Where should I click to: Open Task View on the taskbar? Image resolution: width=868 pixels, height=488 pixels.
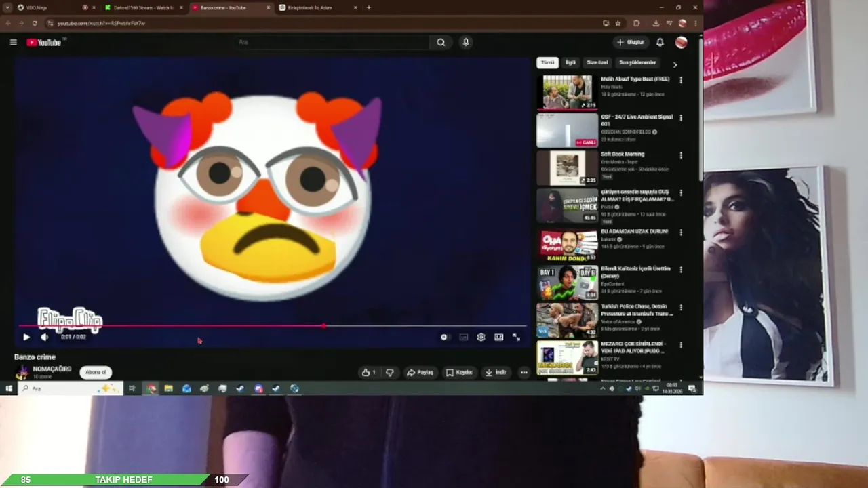tap(132, 388)
